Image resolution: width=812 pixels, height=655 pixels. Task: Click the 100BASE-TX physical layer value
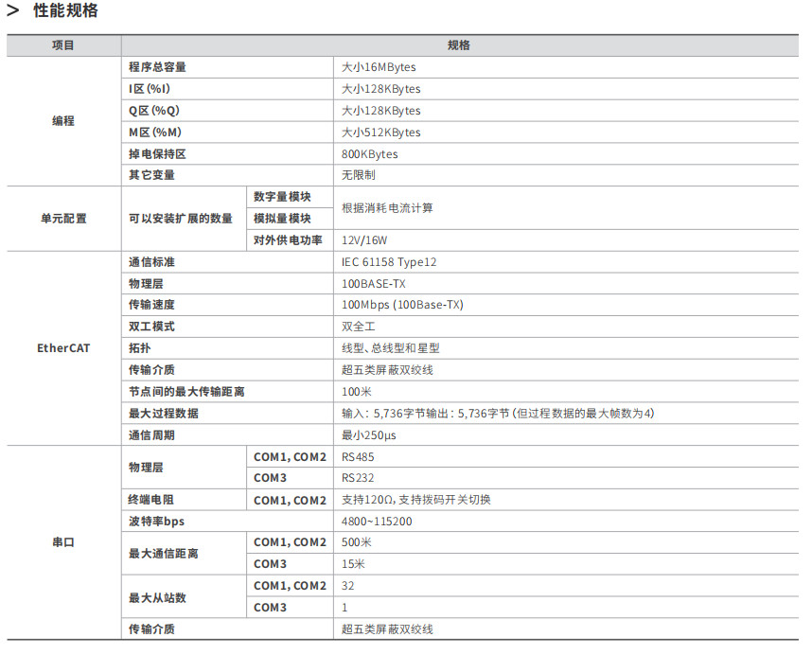[x=374, y=284]
